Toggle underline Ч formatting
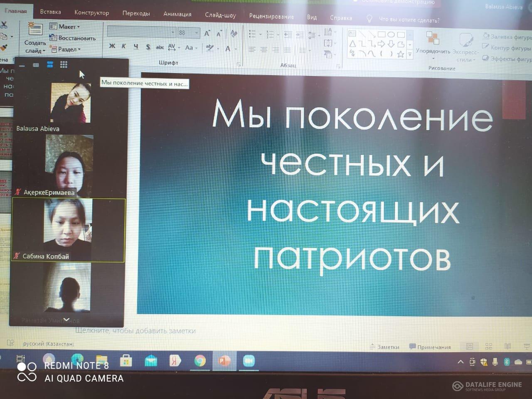Screen dimensions: 532x399 [x=136, y=47]
